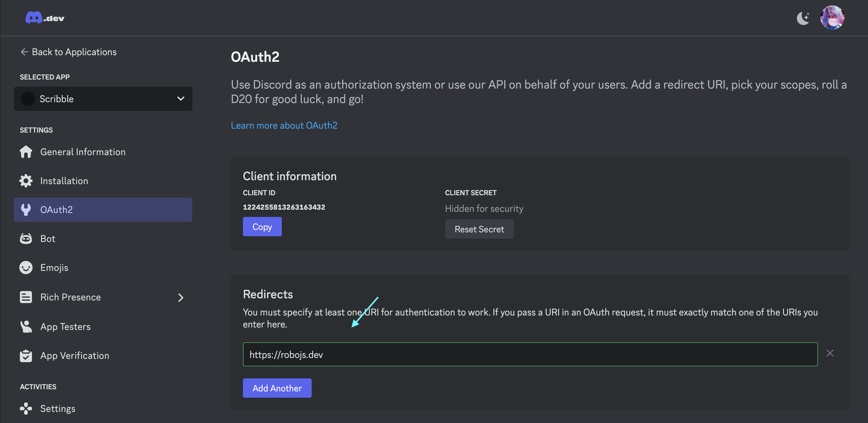Viewport: 868px width, 423px height.
Task: Click the Activities Settings icon
Action: (x=26, y=409)
